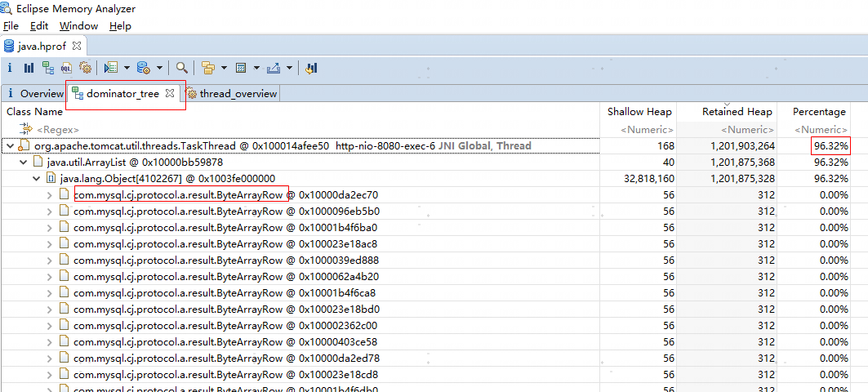Open thread overview via toolbar gear icon
This screenshot has height=392, width=868.
coord(85,68)
